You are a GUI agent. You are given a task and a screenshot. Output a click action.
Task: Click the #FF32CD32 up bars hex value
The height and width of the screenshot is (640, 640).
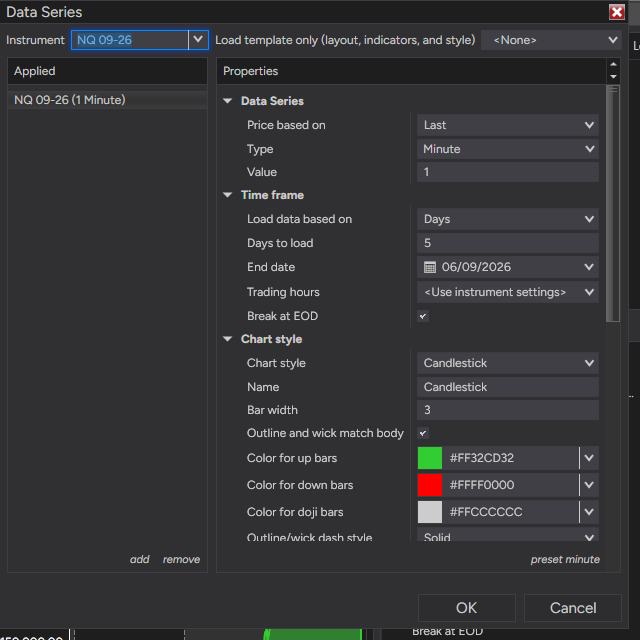(481, 458)
